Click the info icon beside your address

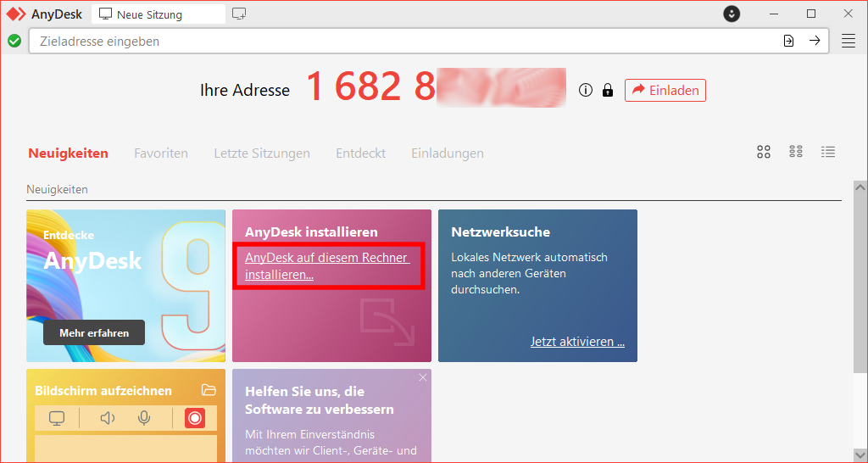tap(586, 90)
